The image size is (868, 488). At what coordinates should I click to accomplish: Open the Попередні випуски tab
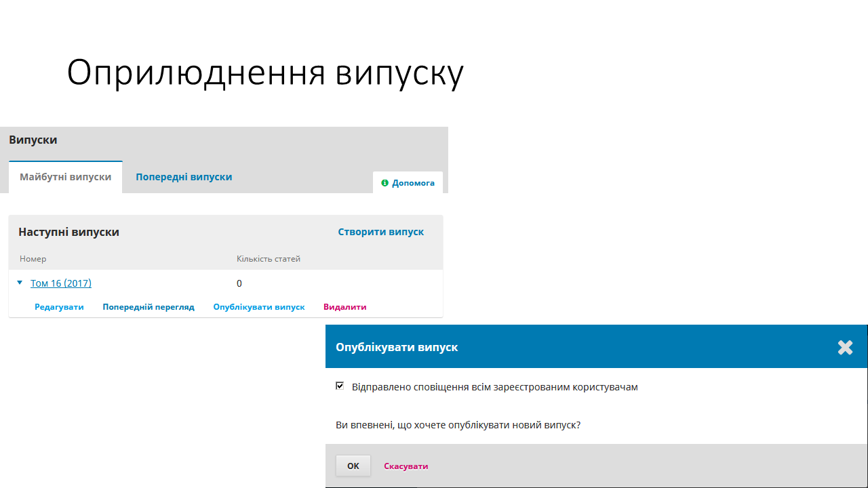[184, 177]
